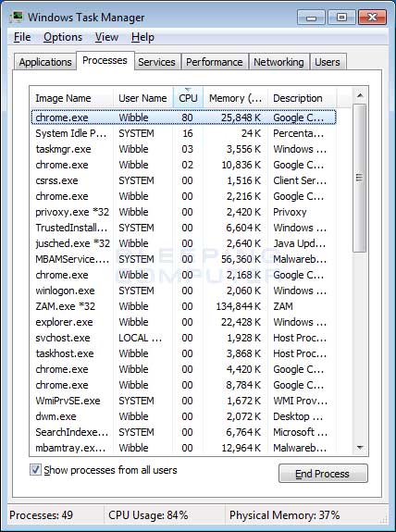Select the explorer.exe process row
396x532 pixels.
pyautogui.click(x=183, y=322)
